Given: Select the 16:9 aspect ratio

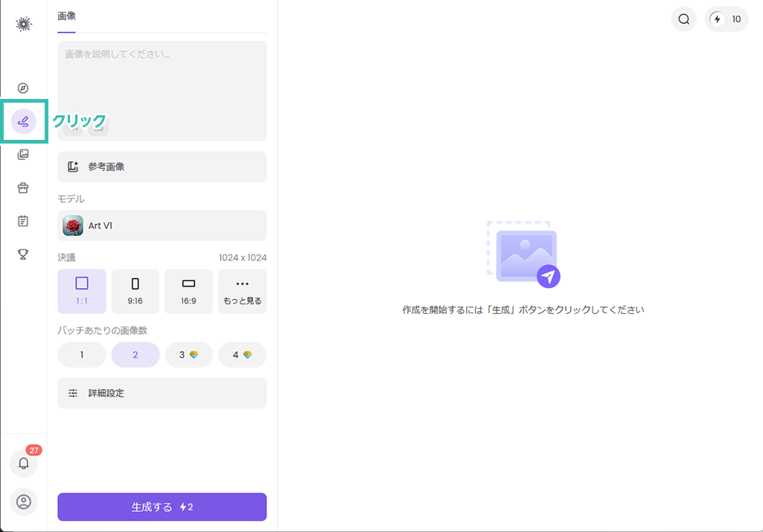Looking at the screenshot, I should (189, 291).
